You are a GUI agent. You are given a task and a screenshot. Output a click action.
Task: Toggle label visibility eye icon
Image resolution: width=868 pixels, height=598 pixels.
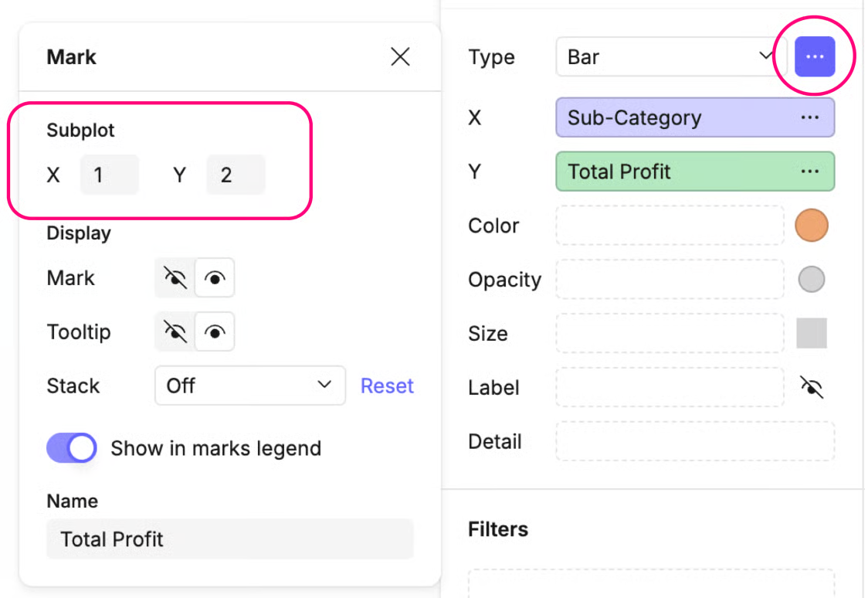(x=812, y=387)
